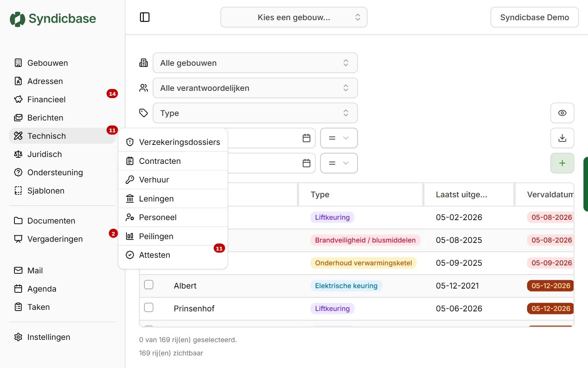
Task: Expand the Alle verantwoordelijken filter
Action: click(x=255, y=88)
